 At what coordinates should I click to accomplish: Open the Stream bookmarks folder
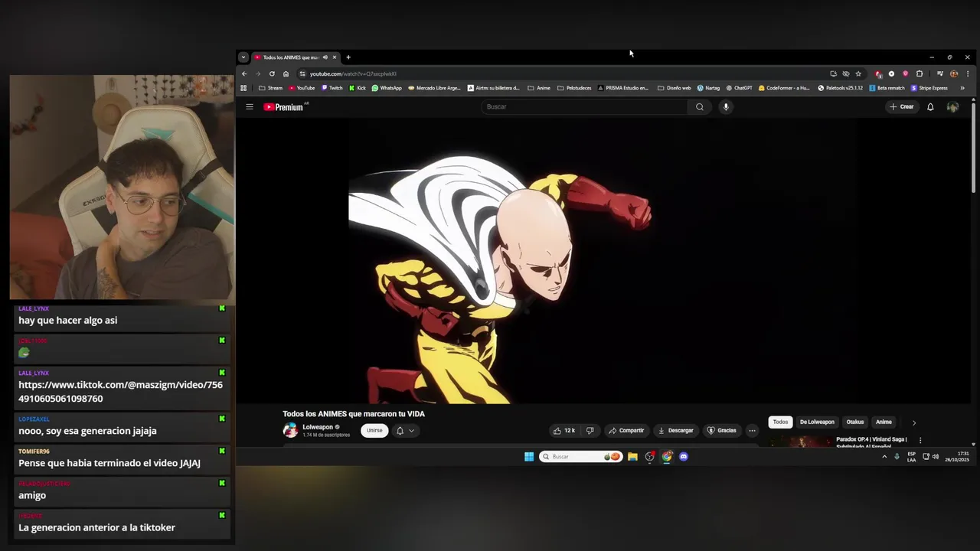click(270, 88)
